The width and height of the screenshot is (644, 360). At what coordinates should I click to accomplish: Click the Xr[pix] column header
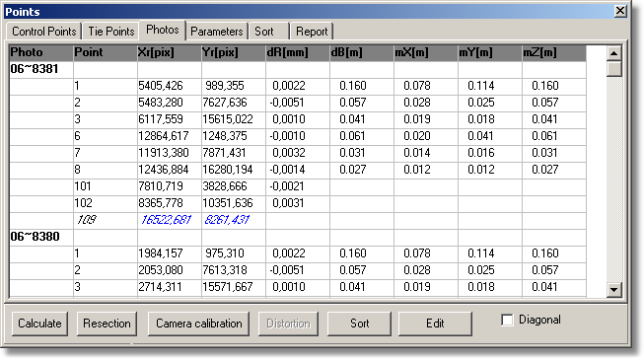point(170,52)
